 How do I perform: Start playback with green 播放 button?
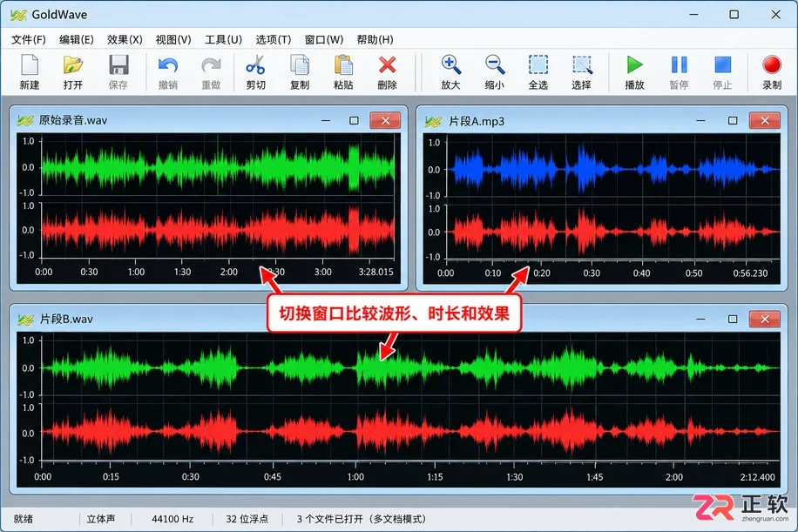[634, 65]
